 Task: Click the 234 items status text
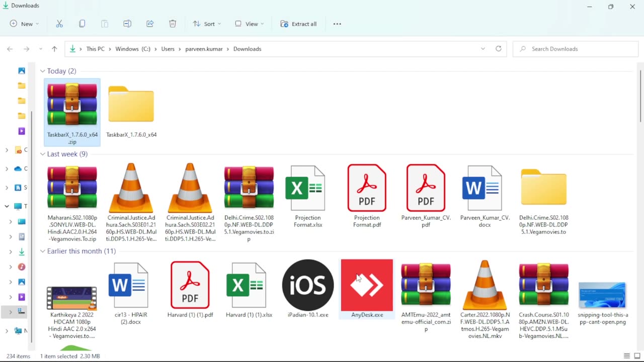(x=19, y=356)
